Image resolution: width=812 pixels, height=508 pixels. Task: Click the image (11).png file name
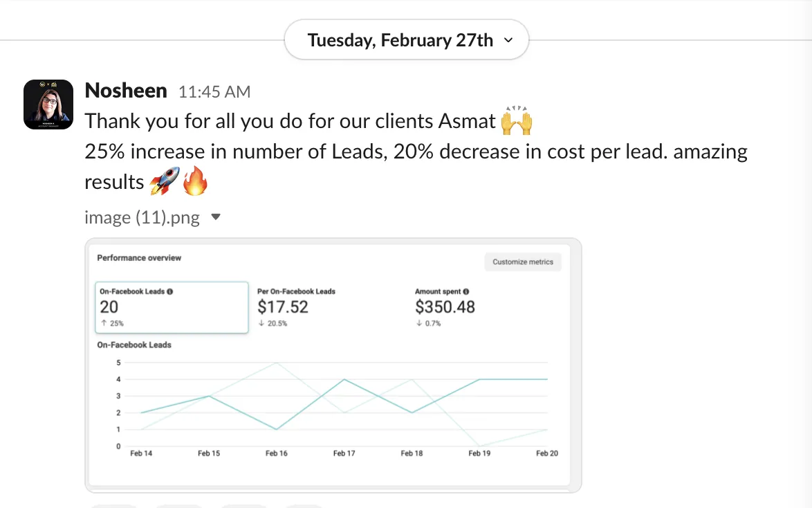coord(142,217)
